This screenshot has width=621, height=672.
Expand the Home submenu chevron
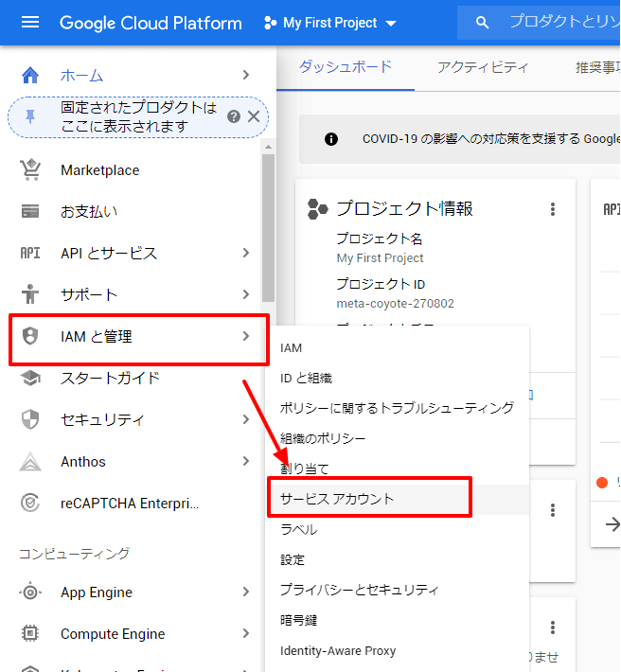coord(245,75)
